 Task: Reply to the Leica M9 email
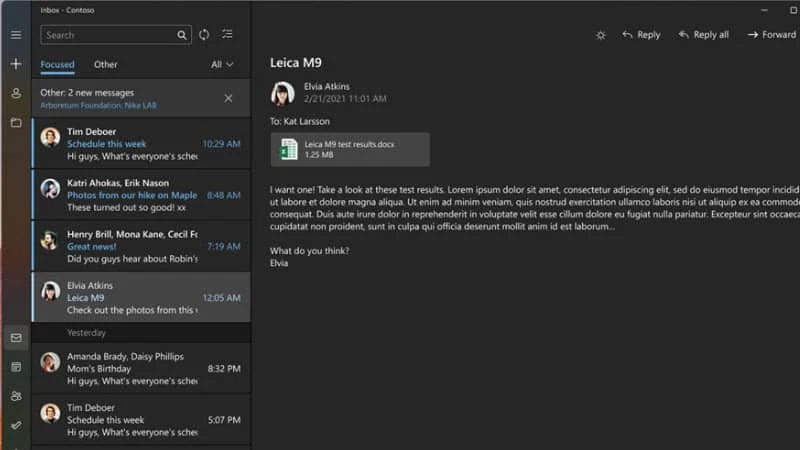point(641,35)
